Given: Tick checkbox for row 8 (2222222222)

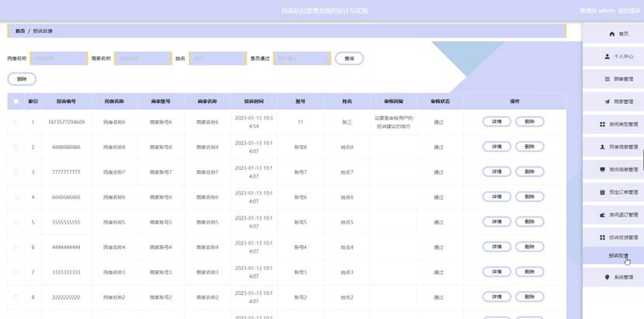Looking at the screenshot, I should [16, 297].
